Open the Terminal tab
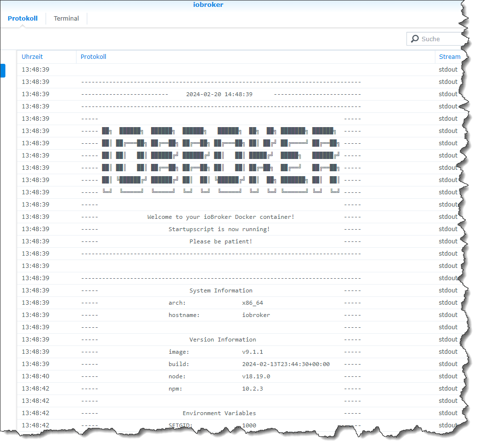 pos(66,18)
